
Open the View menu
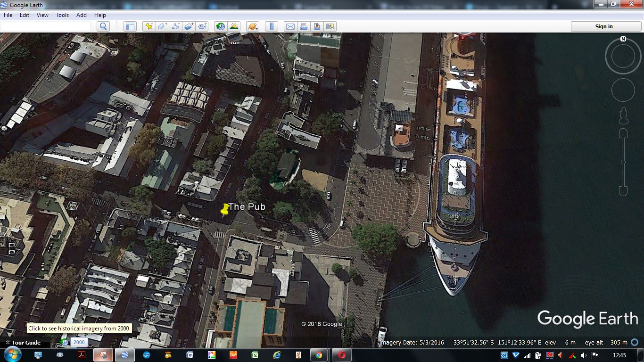tap(42, 15)
